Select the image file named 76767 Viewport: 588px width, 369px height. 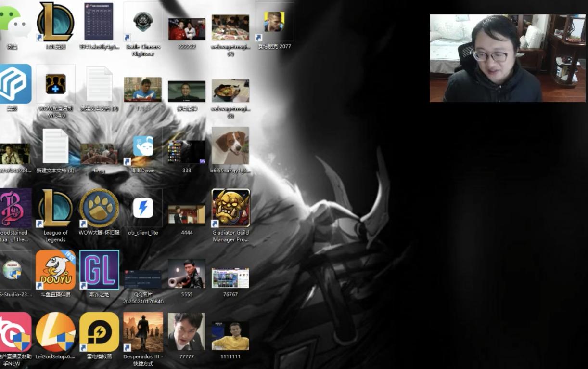(230, 278)
